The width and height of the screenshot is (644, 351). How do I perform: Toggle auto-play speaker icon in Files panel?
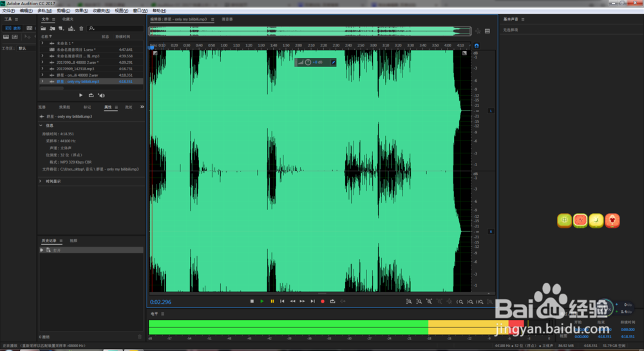(x=102, y=95)
